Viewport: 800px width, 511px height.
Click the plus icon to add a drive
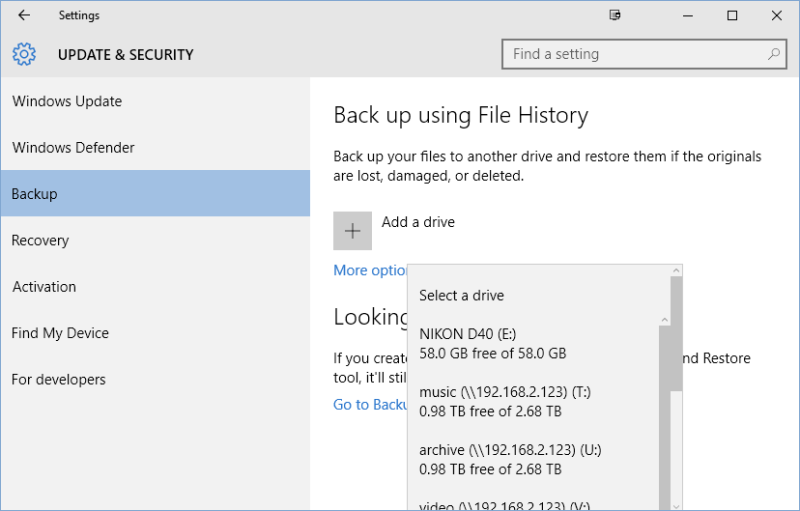352,231
